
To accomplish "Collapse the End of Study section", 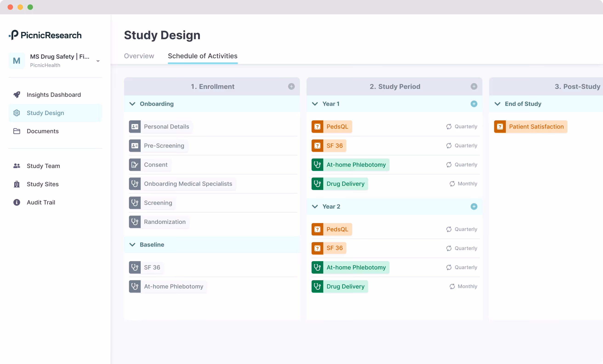I will [x=497, y=104].
